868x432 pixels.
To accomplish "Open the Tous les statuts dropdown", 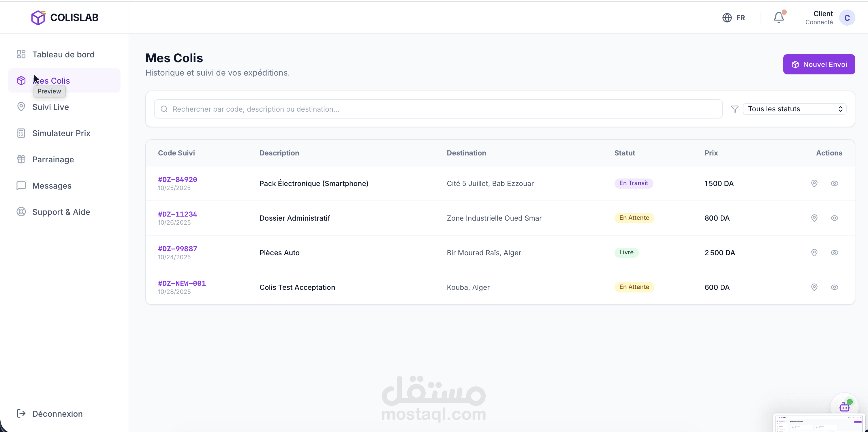I will (x=794, y=109).
